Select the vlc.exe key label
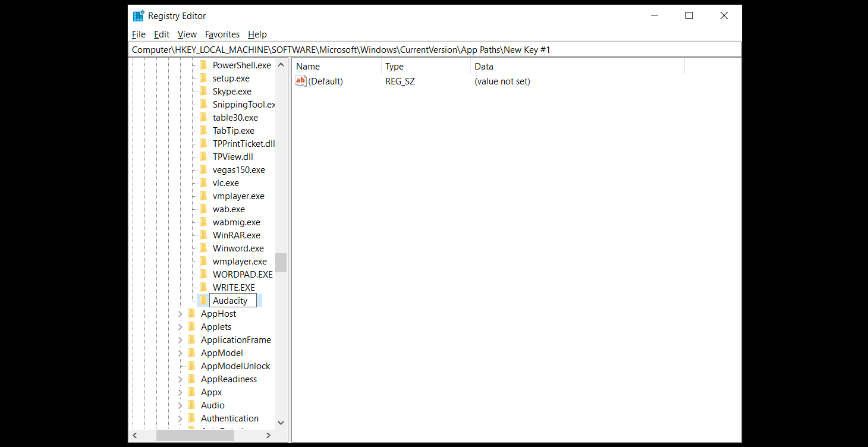This screenshot has height=447, width=868. click(x=226, y=183)
